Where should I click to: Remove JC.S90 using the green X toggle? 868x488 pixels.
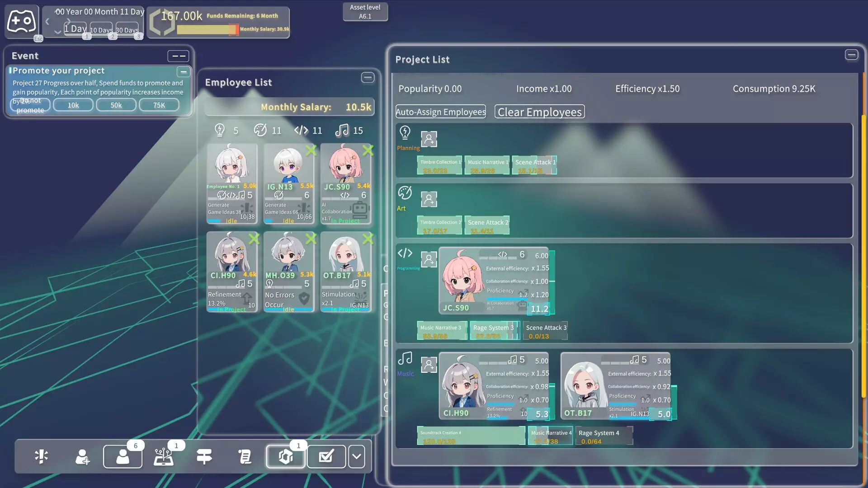[x=368, y=151]
